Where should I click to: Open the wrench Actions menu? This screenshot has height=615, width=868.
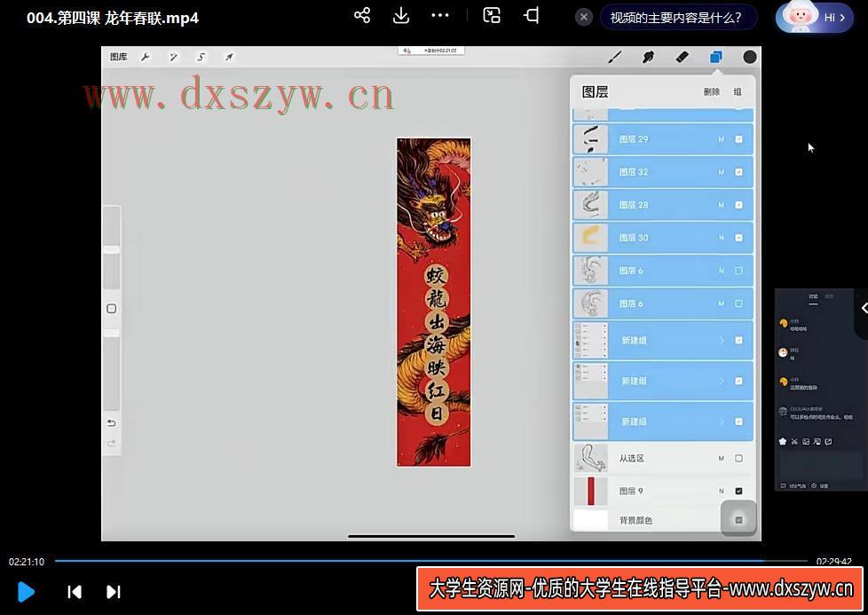(146, 57)
